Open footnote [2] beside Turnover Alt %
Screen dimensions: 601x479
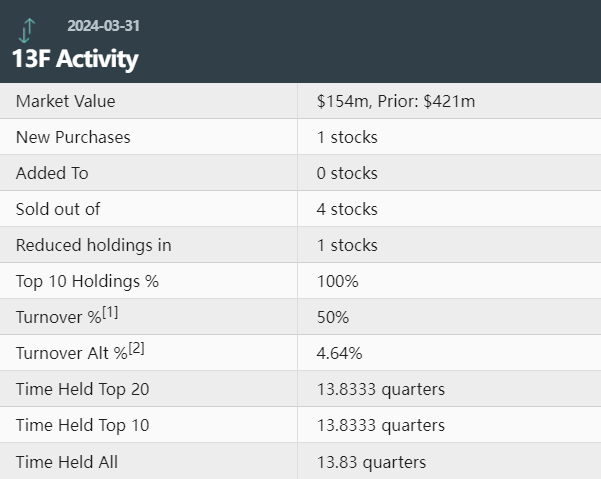click(x=136, y=349)
